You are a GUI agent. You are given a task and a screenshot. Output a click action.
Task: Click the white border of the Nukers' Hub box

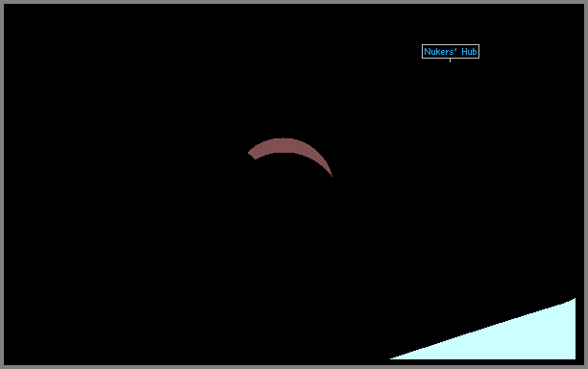(451, 45)
